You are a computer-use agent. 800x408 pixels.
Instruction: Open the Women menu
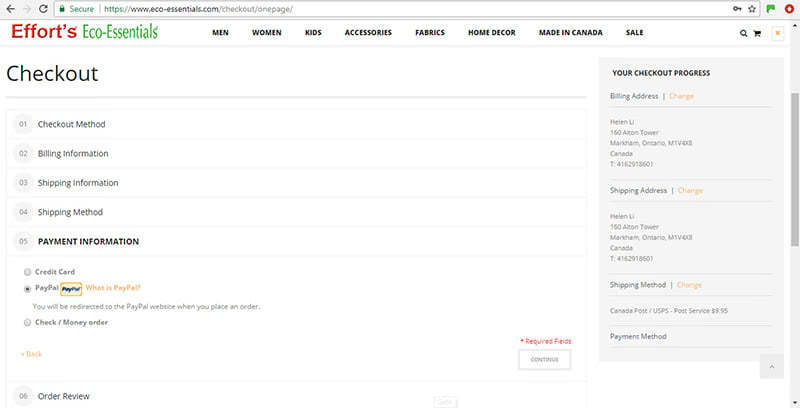pos(266,33)
